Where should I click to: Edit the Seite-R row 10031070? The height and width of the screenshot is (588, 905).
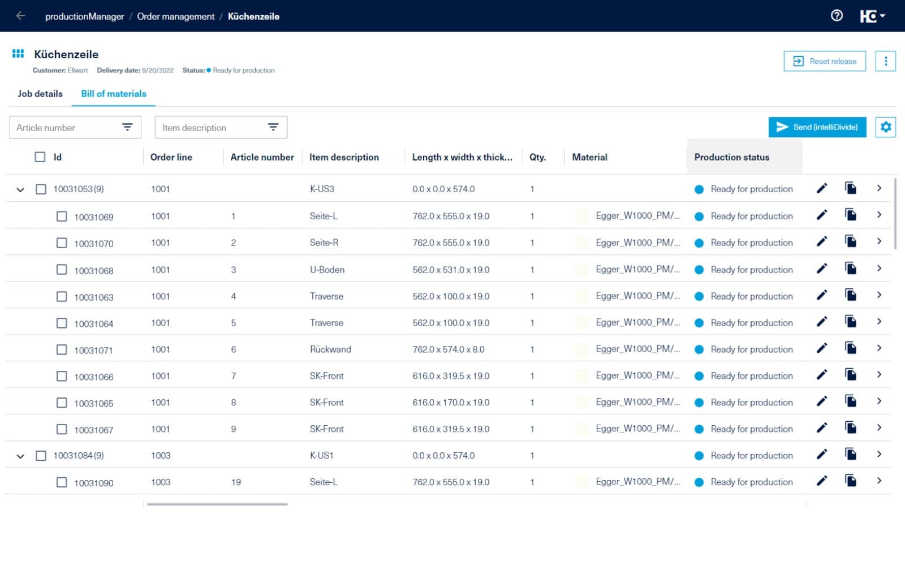(822, 241)
